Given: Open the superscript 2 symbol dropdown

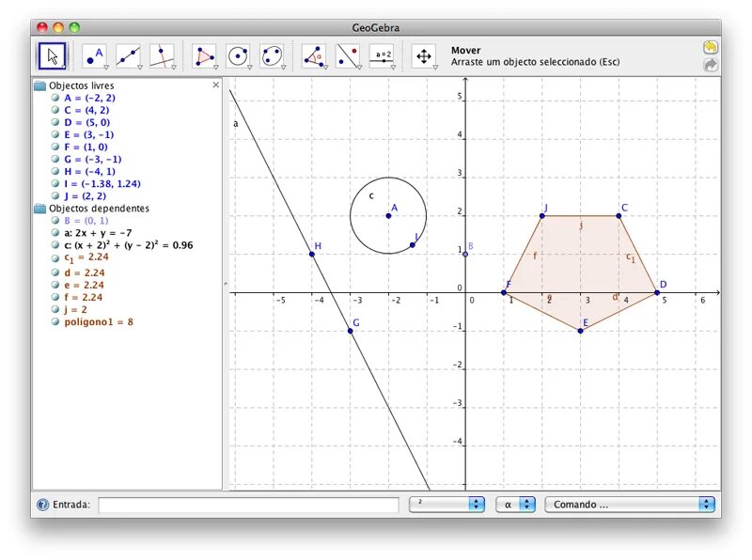Looking at the screenshot, I should click(x=447, y=505).
